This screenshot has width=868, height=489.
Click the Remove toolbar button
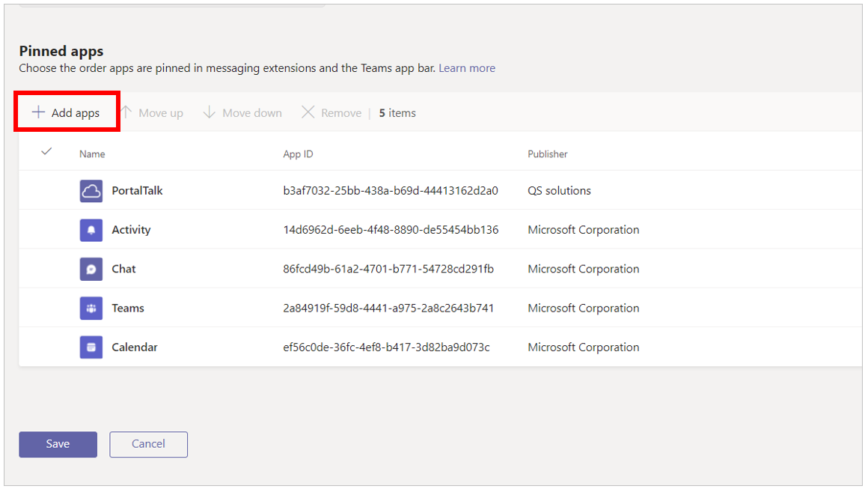331,112
